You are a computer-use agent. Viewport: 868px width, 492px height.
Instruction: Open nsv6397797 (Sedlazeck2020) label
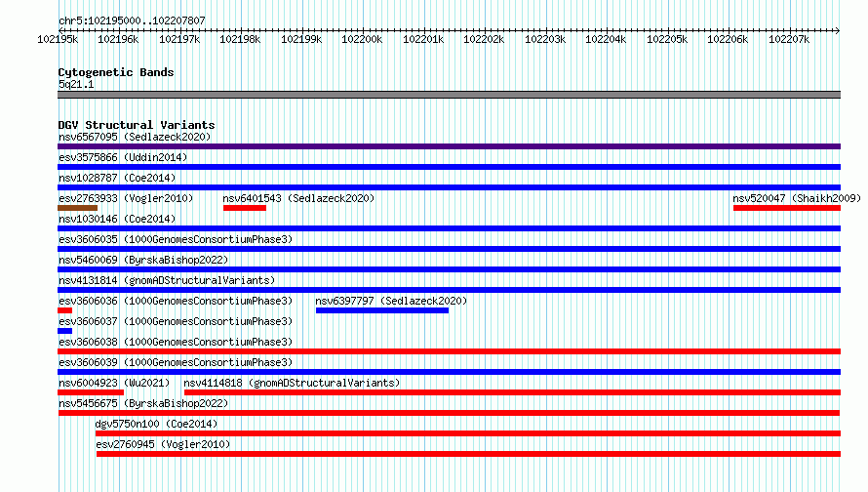tap(391, 301)
